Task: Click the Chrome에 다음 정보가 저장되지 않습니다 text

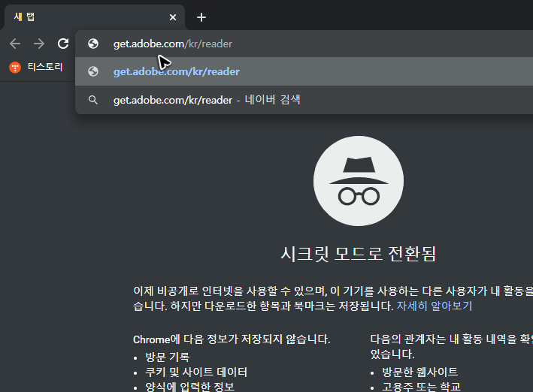Action: 232,339
